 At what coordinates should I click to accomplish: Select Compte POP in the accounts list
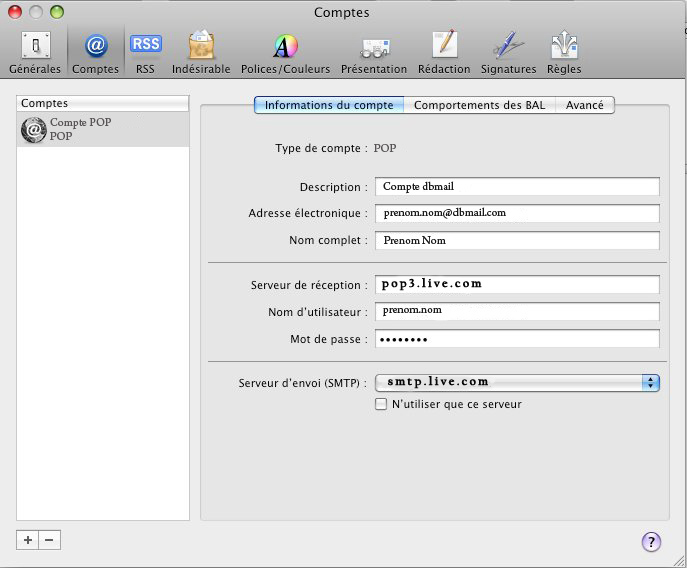point(103,129)
